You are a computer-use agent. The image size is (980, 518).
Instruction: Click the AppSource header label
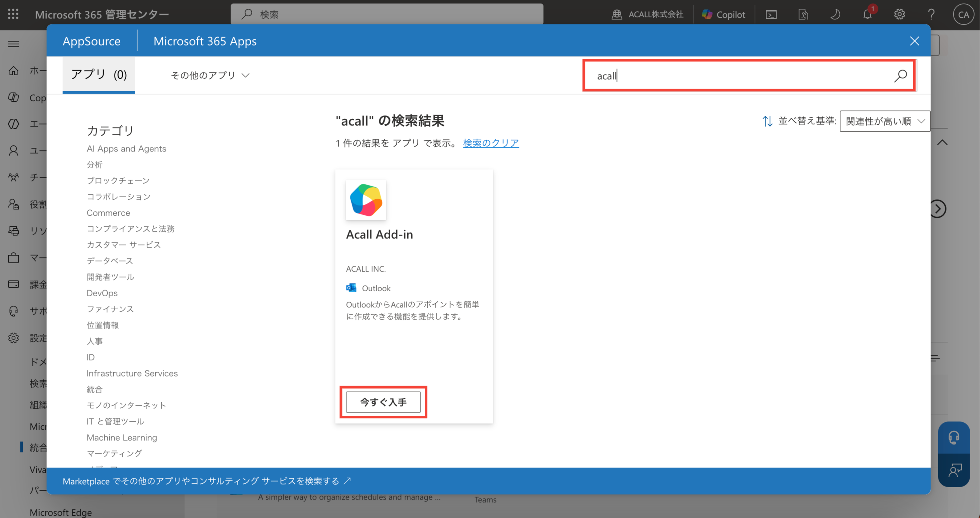tap(92, 41)
